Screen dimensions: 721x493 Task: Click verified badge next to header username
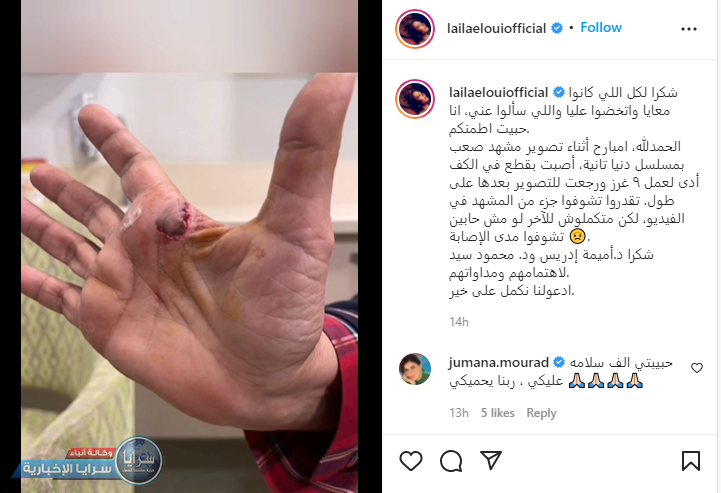pos(556,28)
